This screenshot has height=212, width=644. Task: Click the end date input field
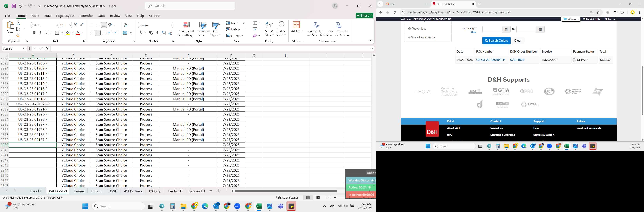(x=526, y=29)
